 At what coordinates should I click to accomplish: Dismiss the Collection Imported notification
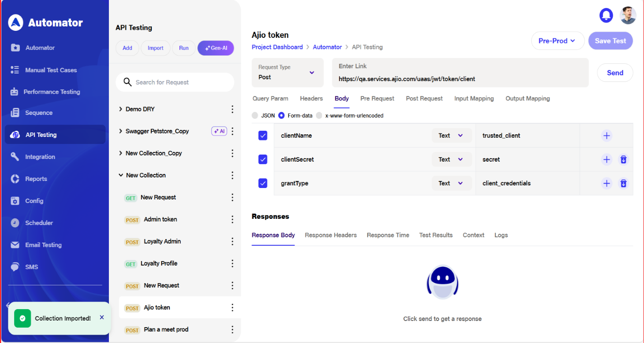click(102, 317)
